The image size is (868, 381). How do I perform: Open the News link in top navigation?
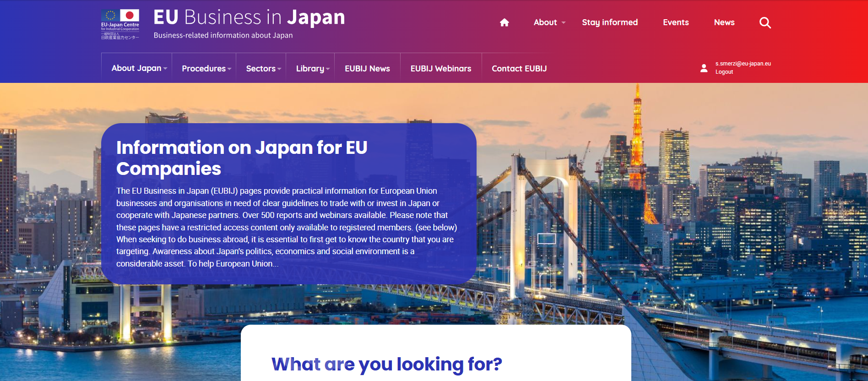tap(724, 22)
